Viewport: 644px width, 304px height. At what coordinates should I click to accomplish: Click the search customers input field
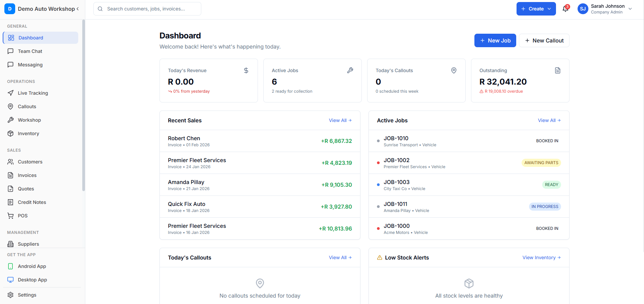(x=147, y=9)
